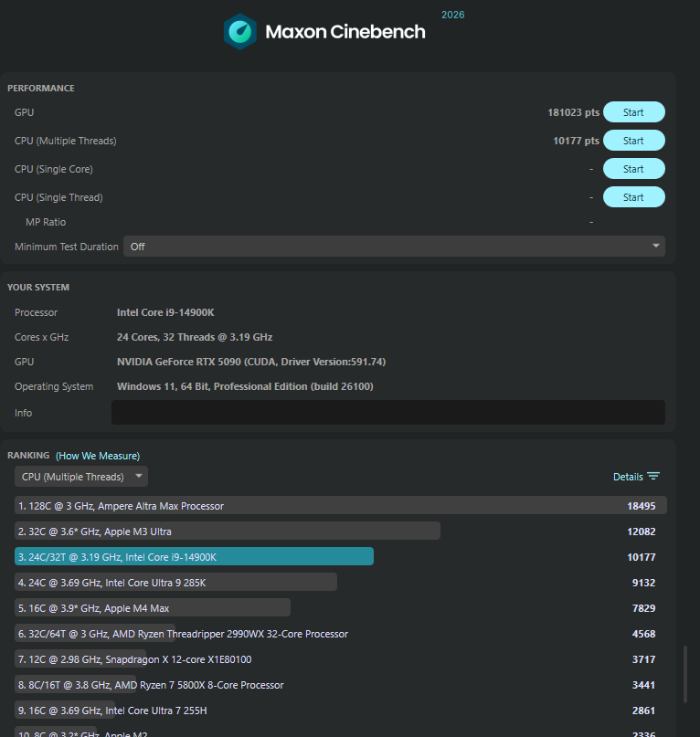This screenshot has height=737, width=700.
Task: Click the 9132 ranking score
Action: [643, 583]
